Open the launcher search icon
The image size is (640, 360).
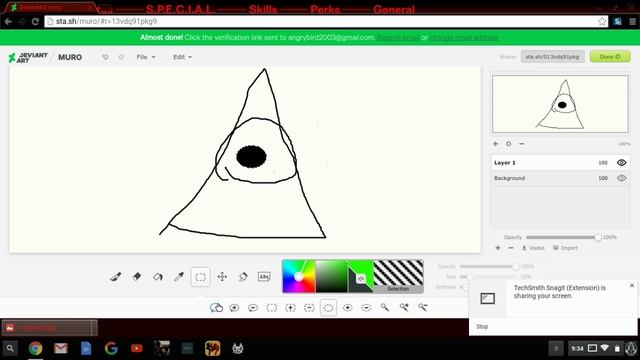click(x=10, y=348)
